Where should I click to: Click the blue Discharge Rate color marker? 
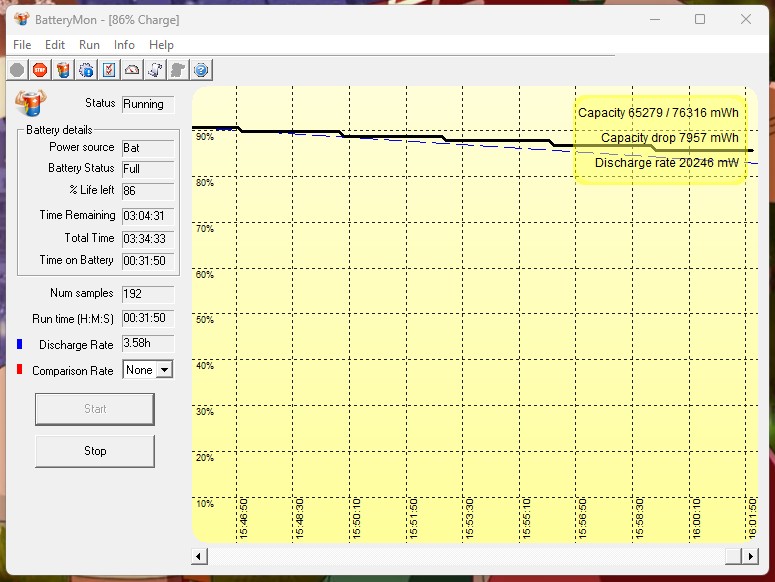(19, 344)
